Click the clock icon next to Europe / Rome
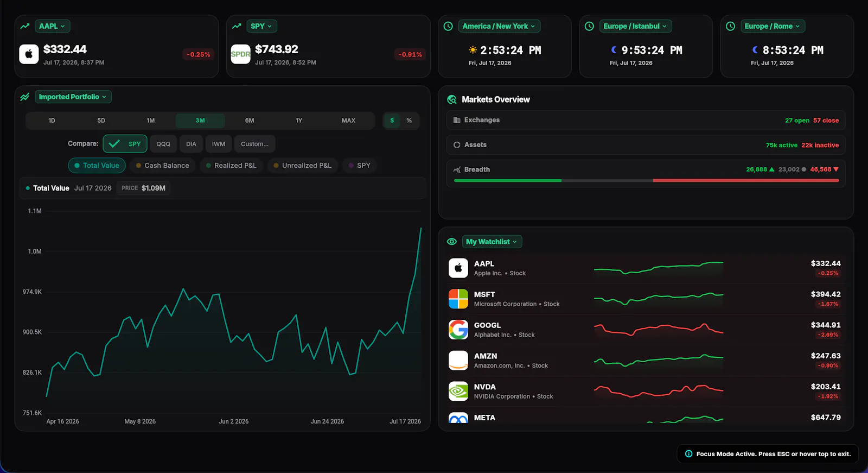The height and width of the screenshot is (473, 868). tap(730, 26)
